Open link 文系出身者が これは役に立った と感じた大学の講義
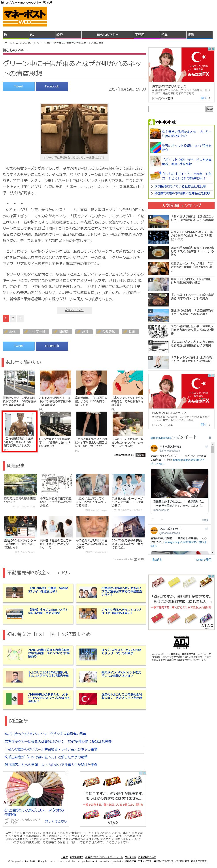The image size is (217, 868). click(x=46, y=757)
